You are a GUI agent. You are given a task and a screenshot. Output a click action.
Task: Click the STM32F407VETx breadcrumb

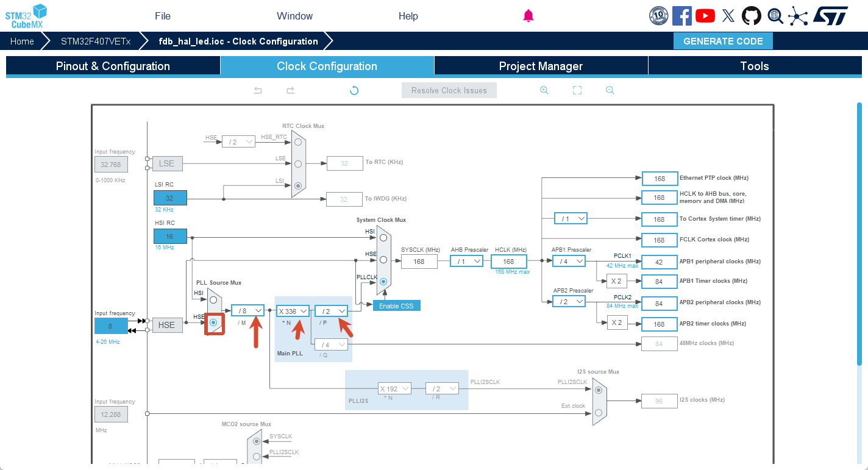click(x=96, y=41)
